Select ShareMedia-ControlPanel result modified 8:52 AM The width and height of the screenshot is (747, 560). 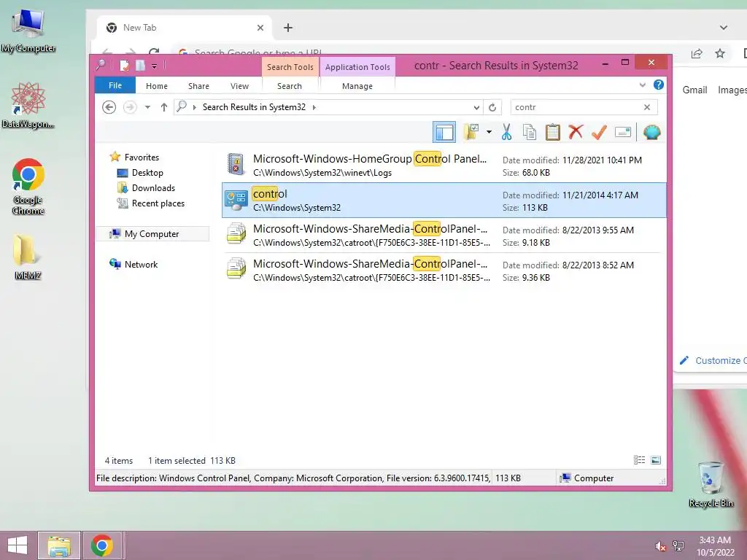(444, 270)
